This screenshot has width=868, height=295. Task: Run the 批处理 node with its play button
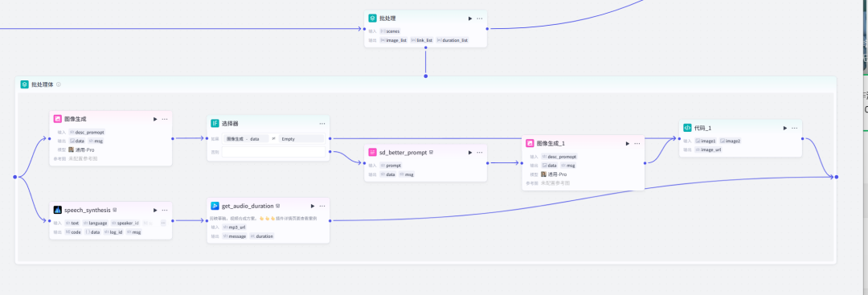tap(470, 18)
